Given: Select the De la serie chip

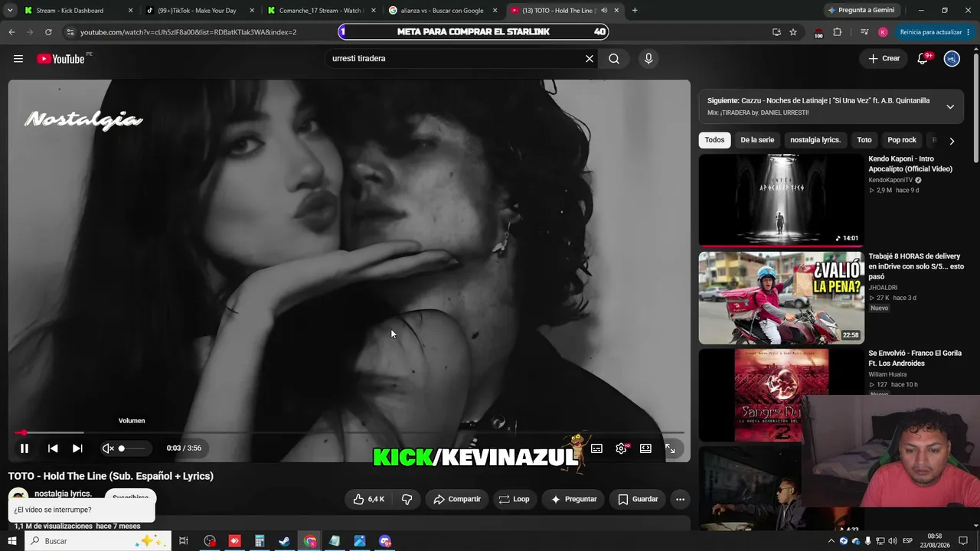Looking at the screenshot, I should coord(757,140).
